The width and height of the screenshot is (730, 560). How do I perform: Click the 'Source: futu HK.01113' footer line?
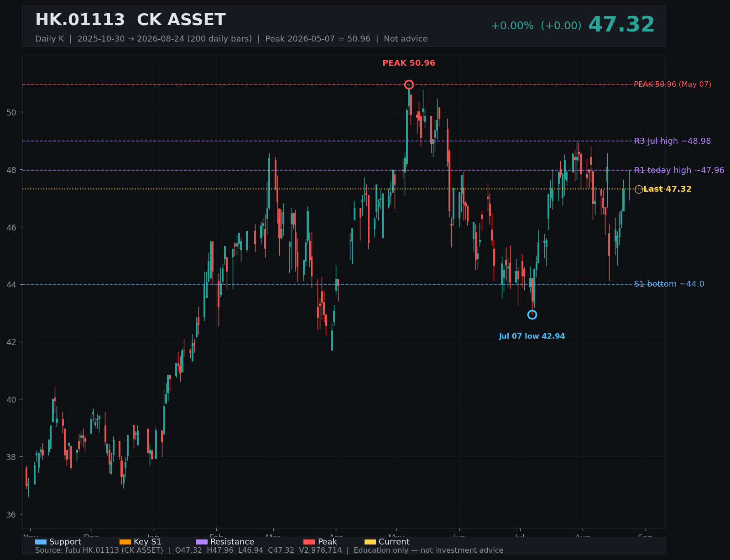(x=269, y=550)
